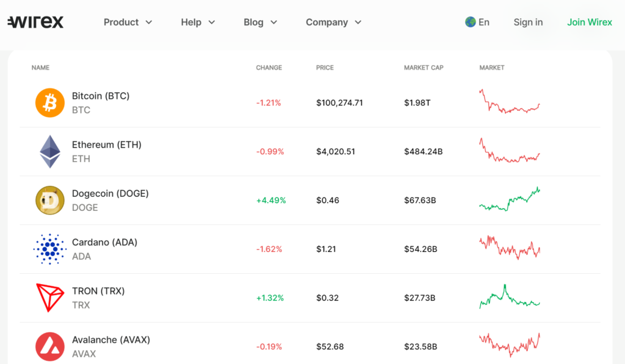Open the Help menu
The height and width of the screenshot is (364, 625).
tap(191, 23)
